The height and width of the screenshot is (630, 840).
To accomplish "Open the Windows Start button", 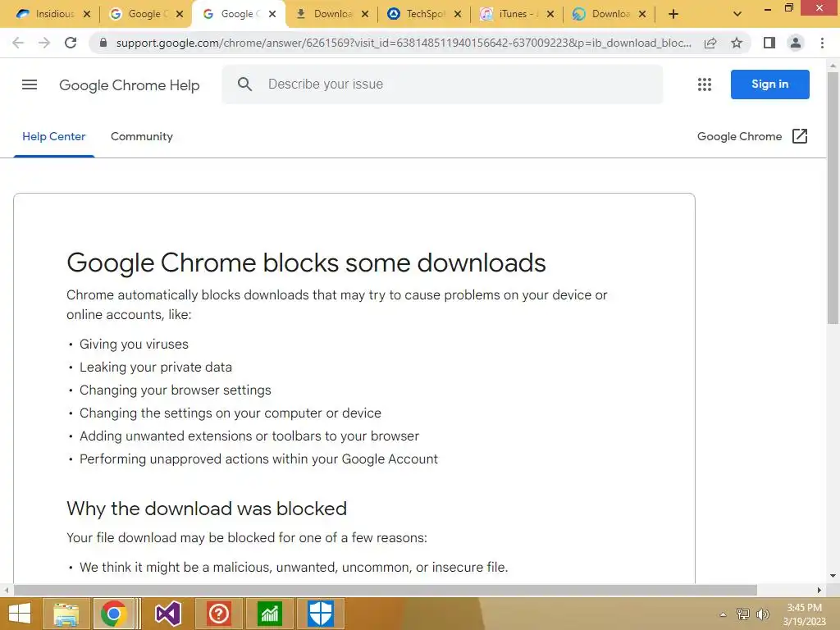I will 20,614.
